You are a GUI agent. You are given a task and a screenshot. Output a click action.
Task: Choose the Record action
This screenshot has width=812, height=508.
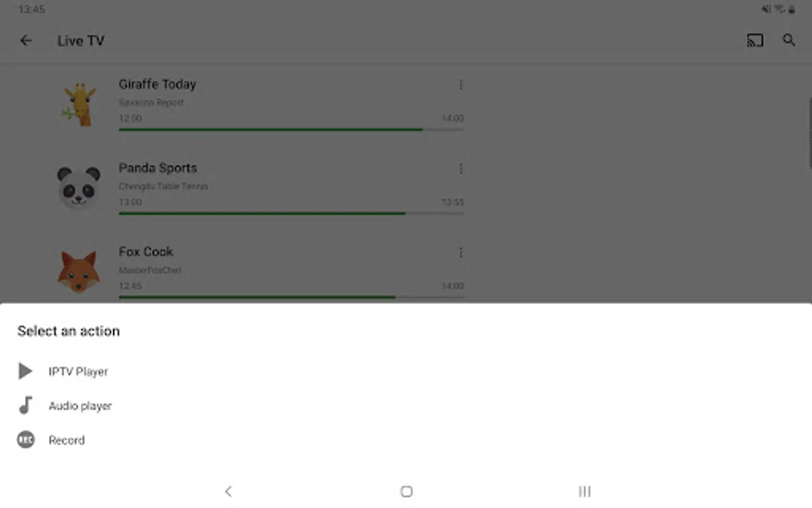(x=67, y=440)
